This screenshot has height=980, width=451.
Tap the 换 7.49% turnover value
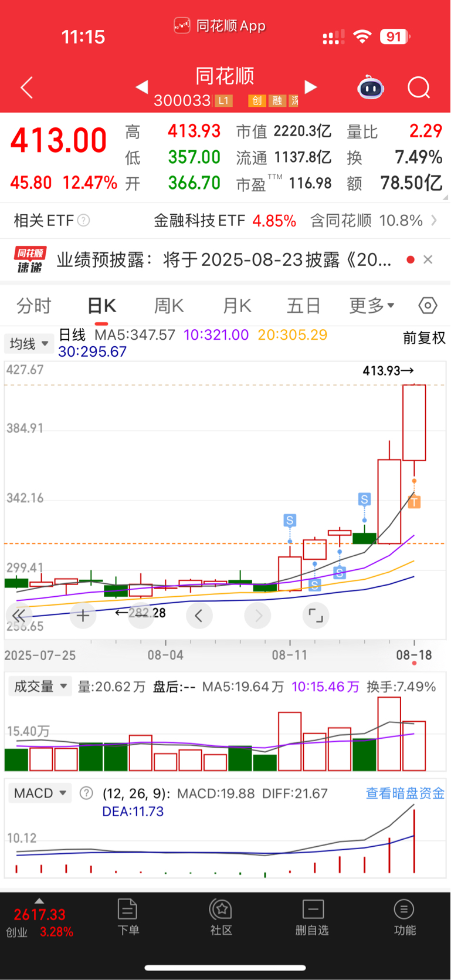(x=394, y=157)
